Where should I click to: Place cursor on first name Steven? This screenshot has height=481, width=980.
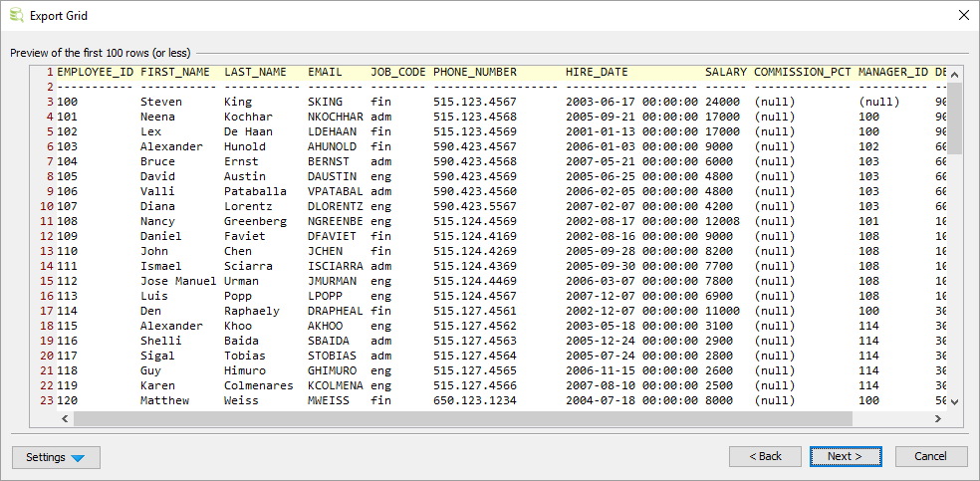coord(160,102)
